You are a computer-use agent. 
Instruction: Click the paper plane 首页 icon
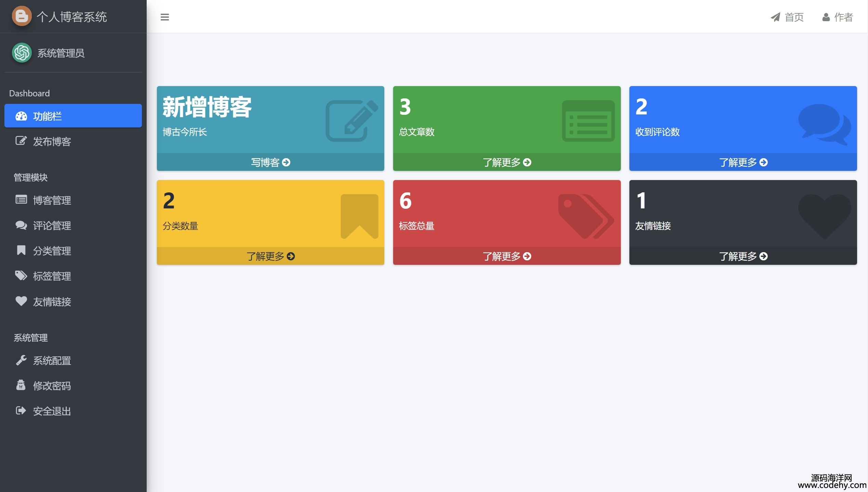click(775, 17)
